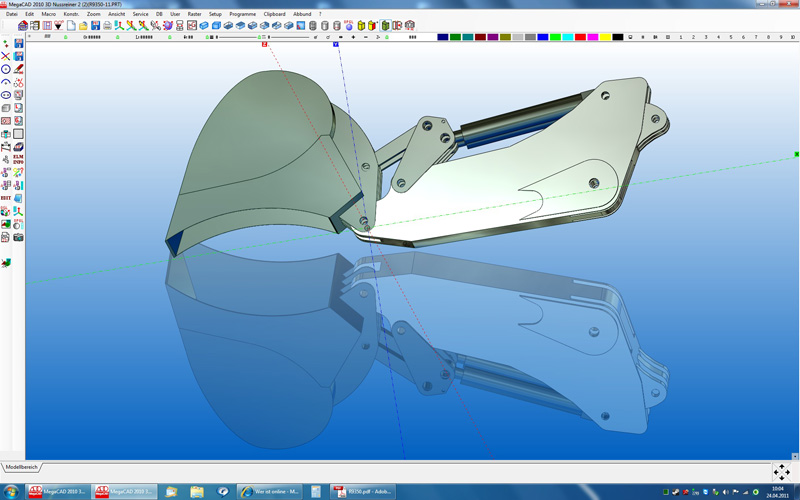Switch to Internet Explorer Wer ist online window
Screen dimensions: 800x500
[269, 492]
